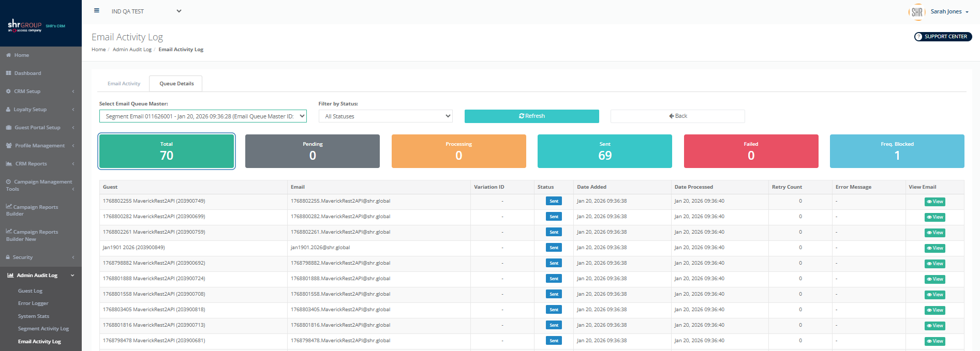Click guest 1768803405 MaverickRest2API (203900818)

pos(154,310)
